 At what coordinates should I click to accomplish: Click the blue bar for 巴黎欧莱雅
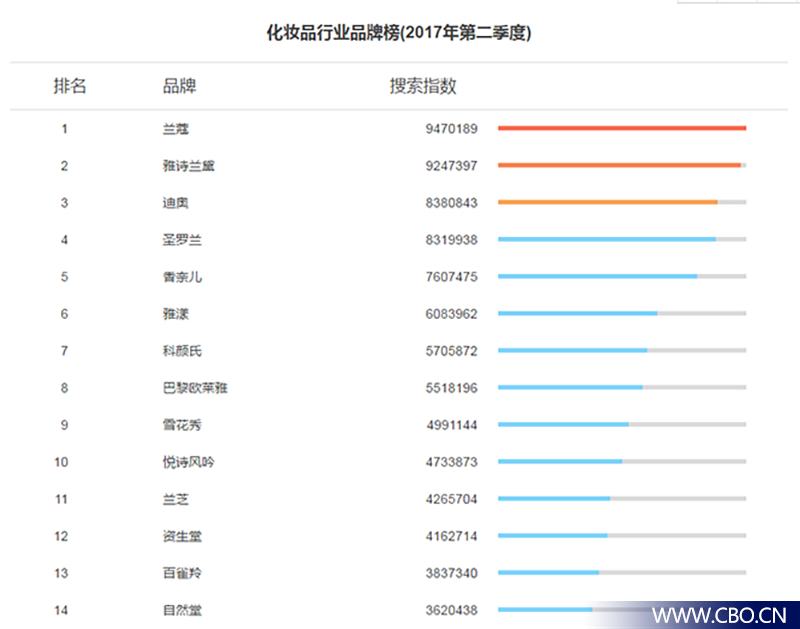[570, 388]
